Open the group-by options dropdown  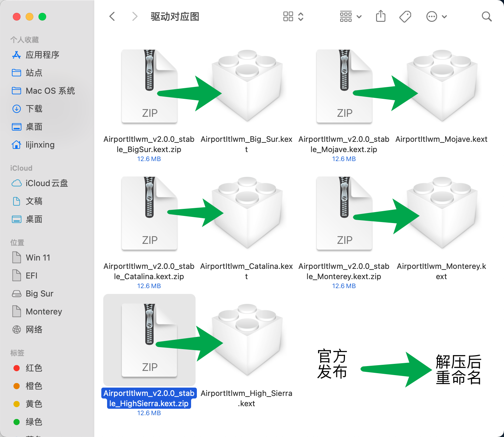click(x=350, y=16)
